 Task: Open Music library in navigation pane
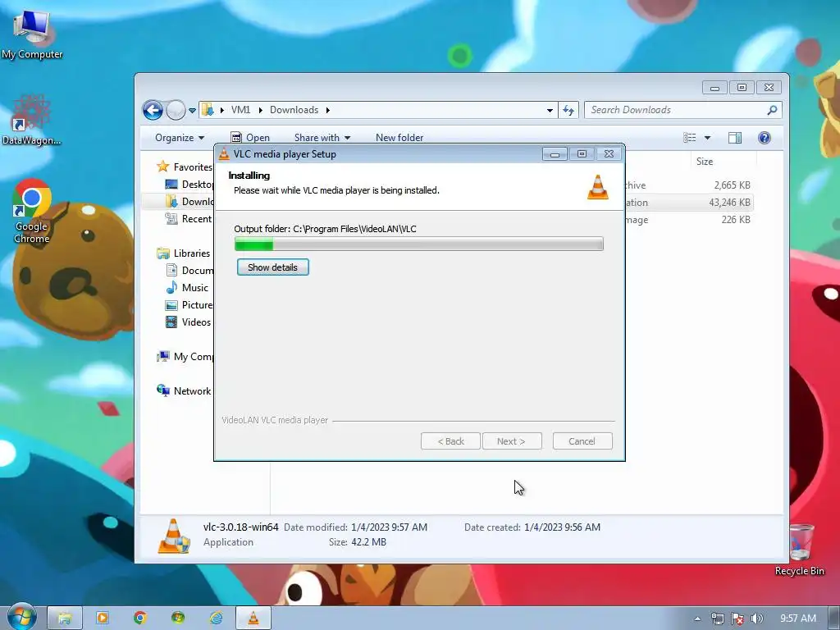pos(187,288)
